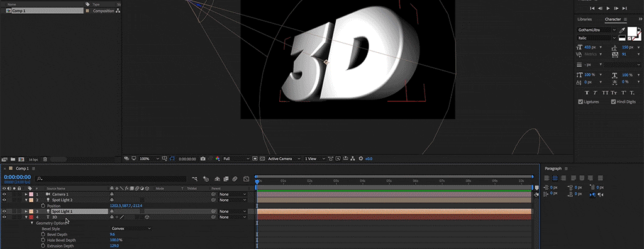
Task: Step to the next frame in Preview
Action: coord(616,8)
